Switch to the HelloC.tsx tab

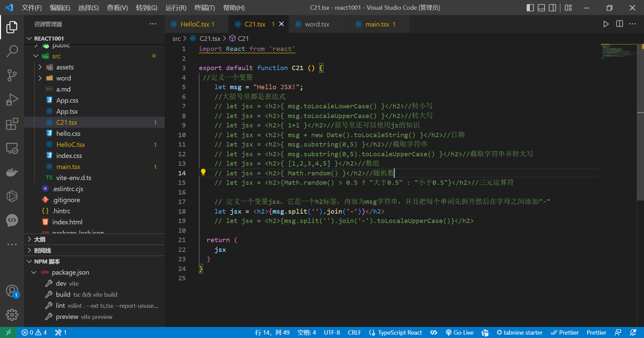195,24
